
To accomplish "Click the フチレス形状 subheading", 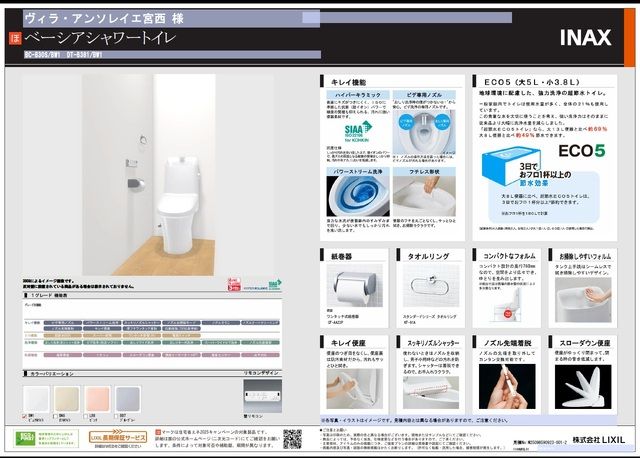I will pyautogui.click(x=424, y=172).
